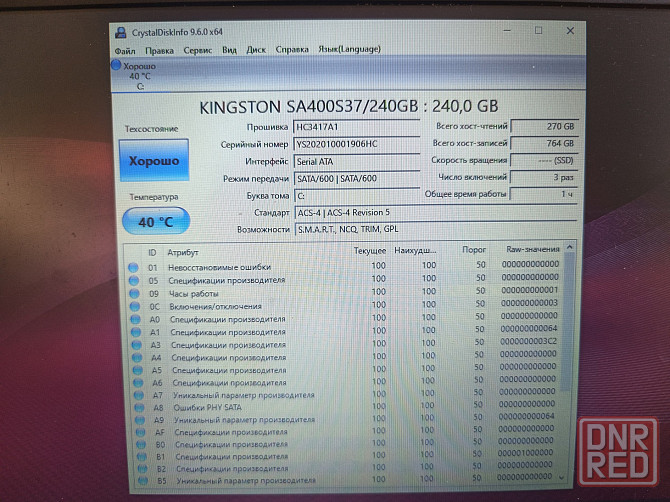Open the Сервис menu
Screen dimensions: 670x502
tap(198, 50)
